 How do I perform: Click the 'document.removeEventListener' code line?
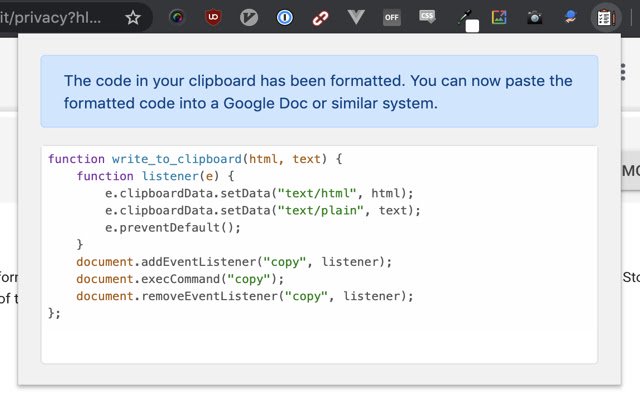click(244, 296)
